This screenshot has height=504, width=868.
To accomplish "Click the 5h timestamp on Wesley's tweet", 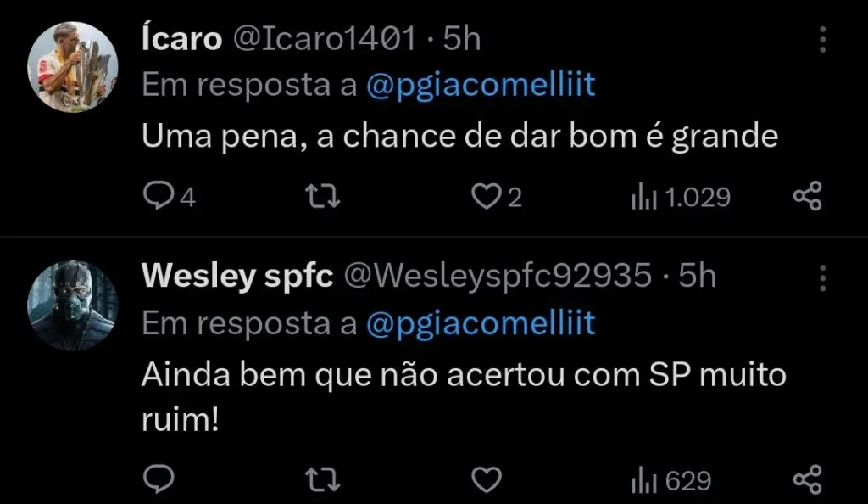I will (x=697, y=275).
